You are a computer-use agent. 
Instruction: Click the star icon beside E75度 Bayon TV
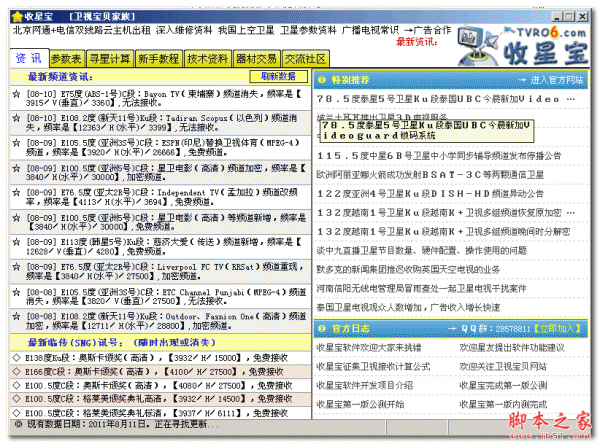(16, 94)
